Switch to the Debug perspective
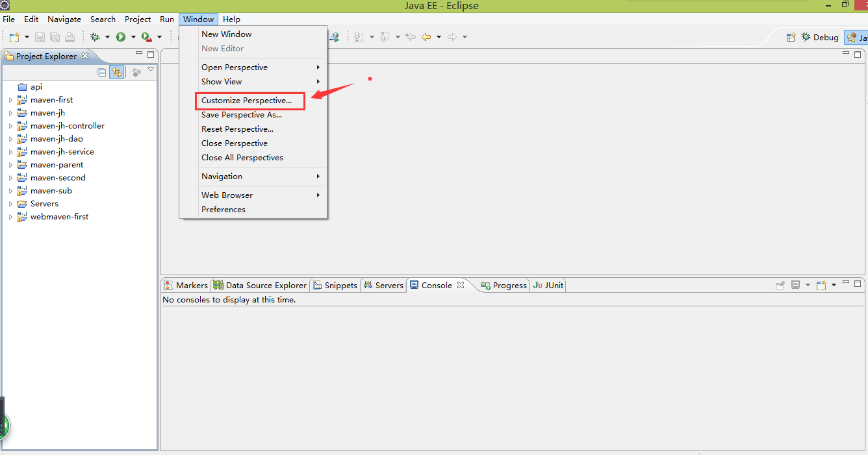The height and width of the screenshot is (455, 868). (x=820, y=37)
